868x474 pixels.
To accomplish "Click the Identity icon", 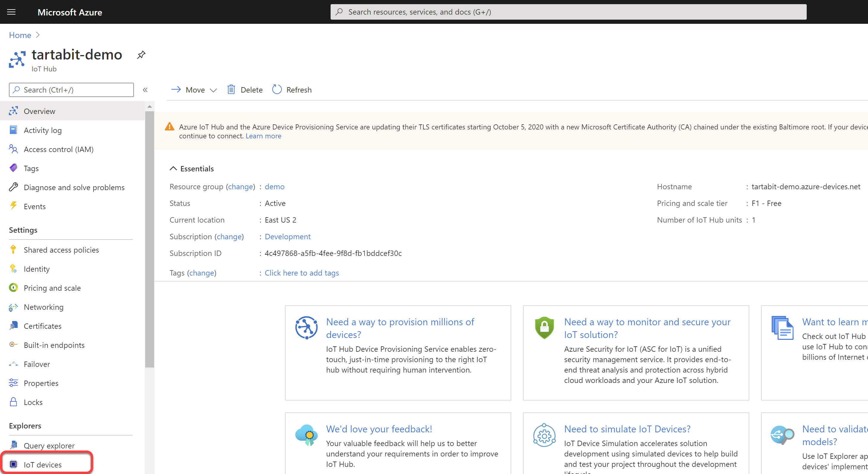I will pos(13,268).
